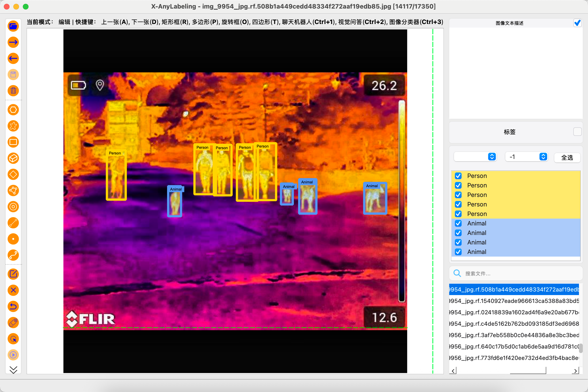This screenshot has width=588, height=392.
Task: Uncheck the last Animal label checkbox
Action: 458,252
